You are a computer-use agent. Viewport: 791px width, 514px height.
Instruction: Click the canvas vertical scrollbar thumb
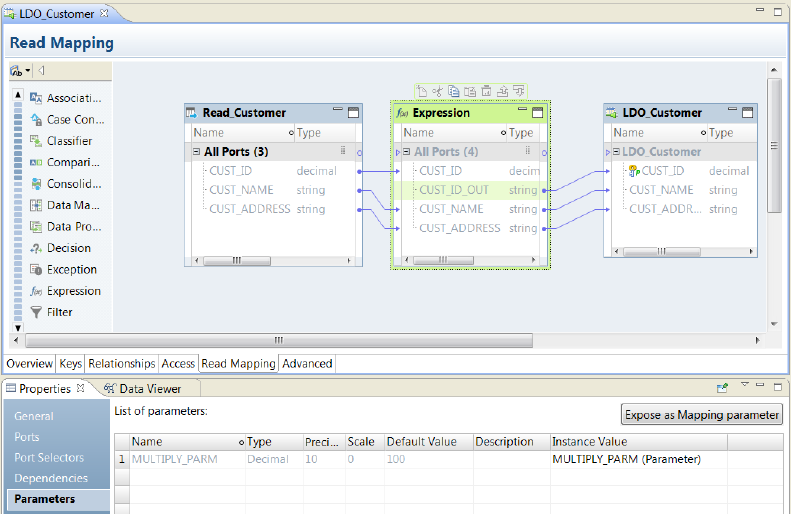click(x=774, y=145)
